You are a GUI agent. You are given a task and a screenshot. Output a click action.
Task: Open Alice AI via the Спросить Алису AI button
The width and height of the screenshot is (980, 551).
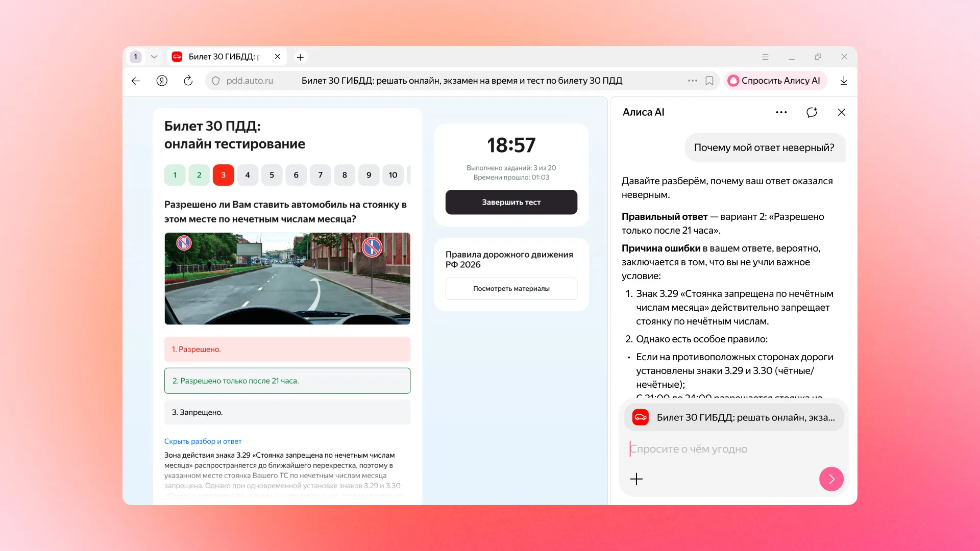(775, 81)
